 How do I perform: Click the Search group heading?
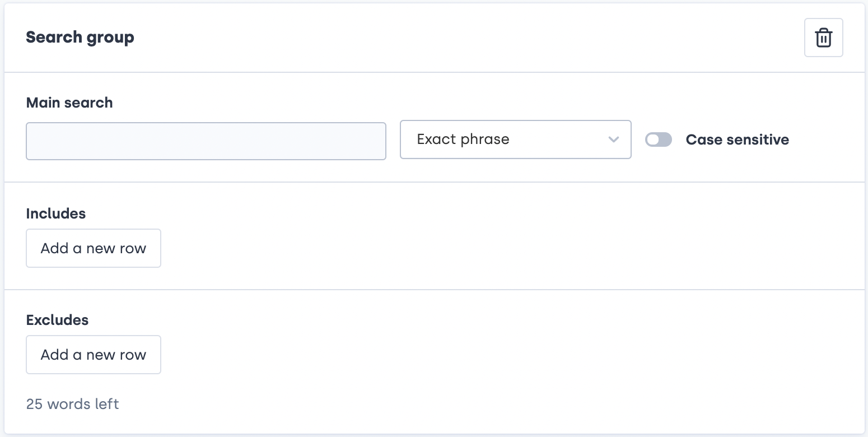click(x=80, y=38)
